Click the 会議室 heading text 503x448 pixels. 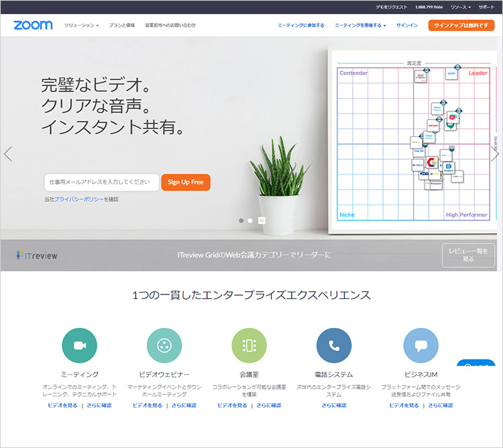[x=249, y=374]
